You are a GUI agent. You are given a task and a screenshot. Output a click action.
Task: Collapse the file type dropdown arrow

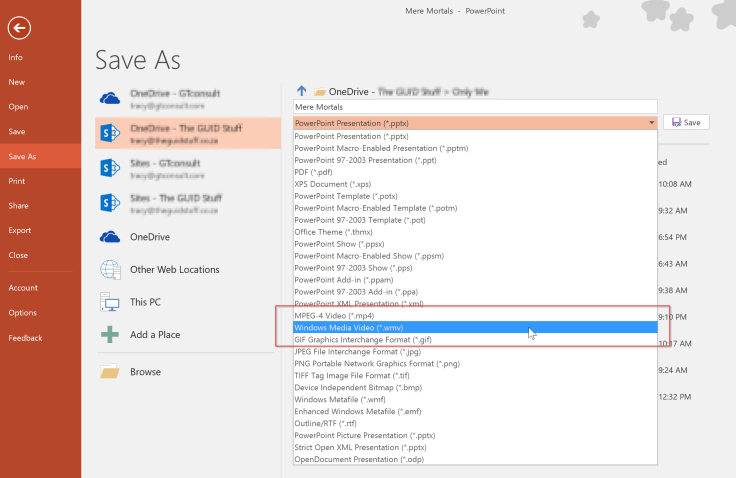tap(651, 123)
